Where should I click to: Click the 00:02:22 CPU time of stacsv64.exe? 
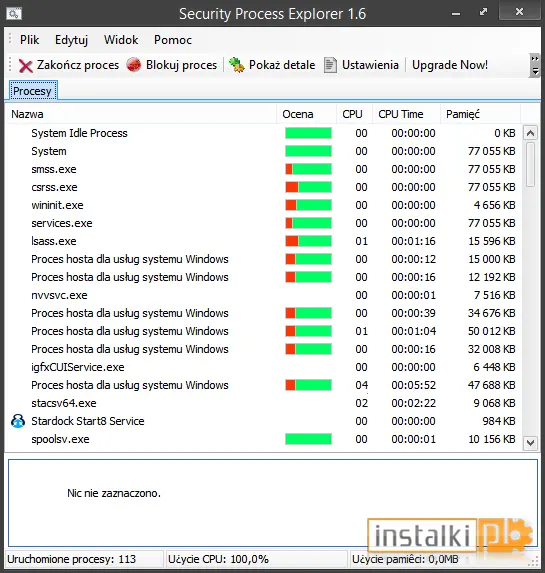tap(413, 403)
